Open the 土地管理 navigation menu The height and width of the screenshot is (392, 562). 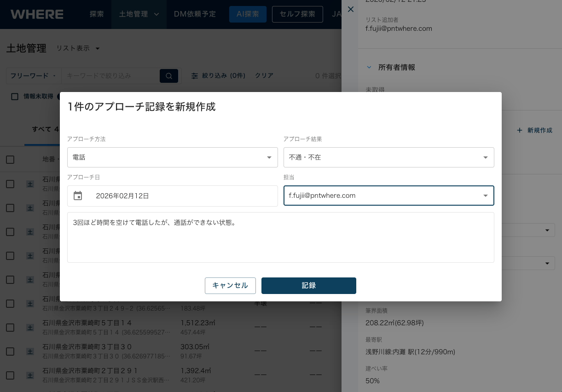click(x=139, y=14)
